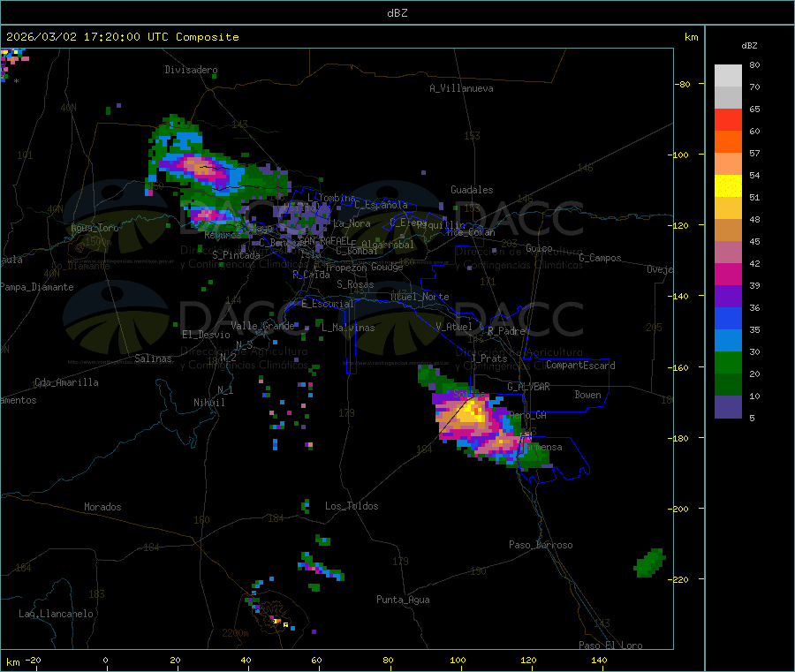Click the 'C_Campos' map label
The image size is (795, 672).
tap(601, 258)
